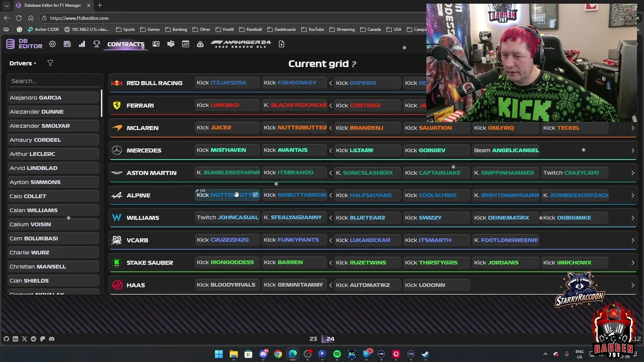Open the X social icon in footer
644x362 pixels.
pos(24,339)
